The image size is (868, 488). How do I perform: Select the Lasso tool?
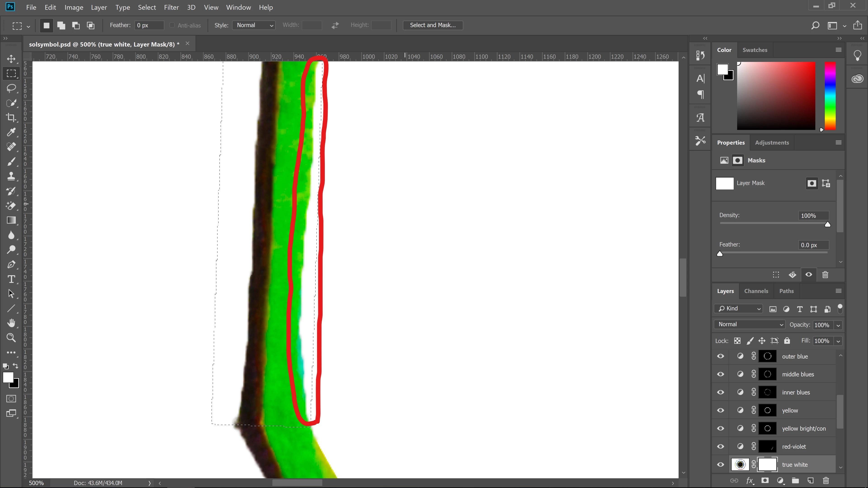[x=11, y=88]
